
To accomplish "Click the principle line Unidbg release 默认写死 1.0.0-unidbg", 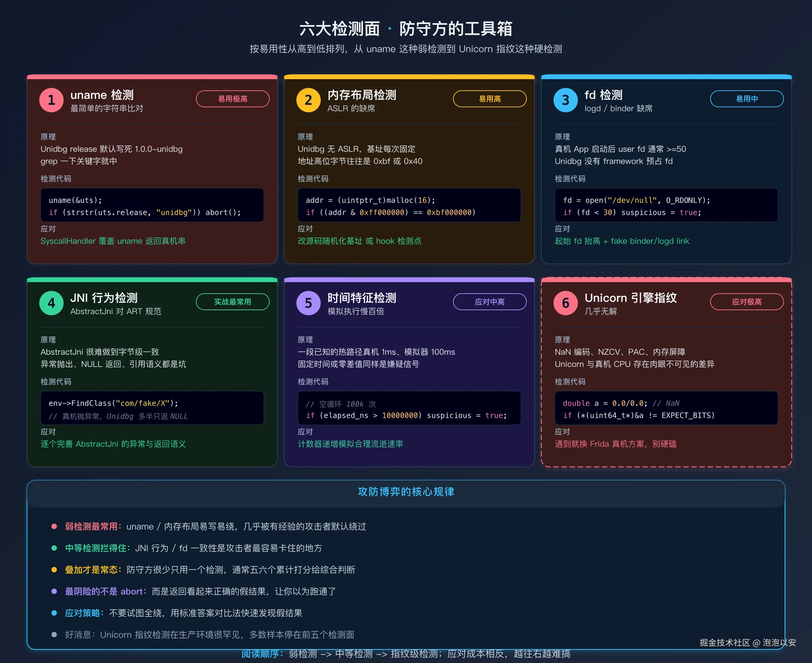I will (112, 149).
